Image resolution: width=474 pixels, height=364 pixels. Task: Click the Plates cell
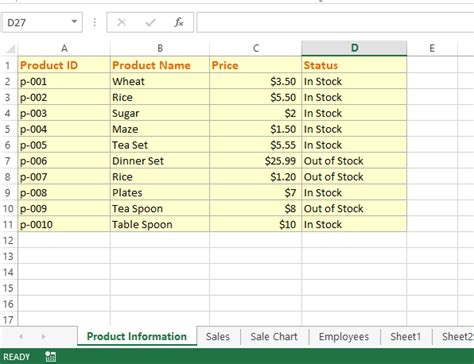160,192
